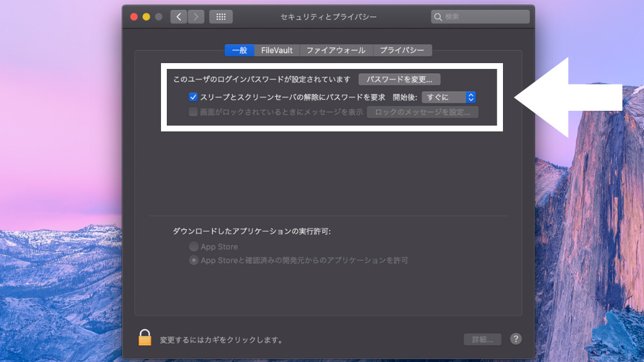The image size is (644, 362).
Task: Click the ダウンロードしたアプリケーションの実行許可 label
Action: [252, 231]
